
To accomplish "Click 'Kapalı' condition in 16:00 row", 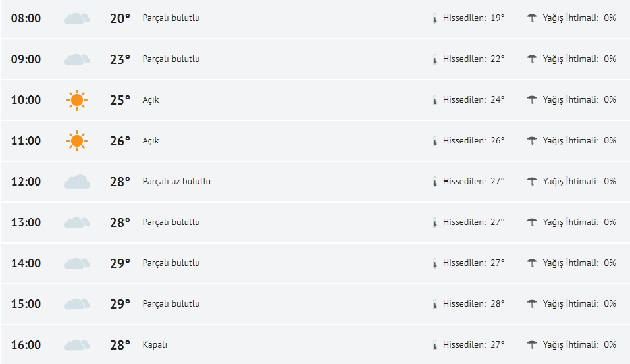I will pyautogui.click(x=155, y=345).
